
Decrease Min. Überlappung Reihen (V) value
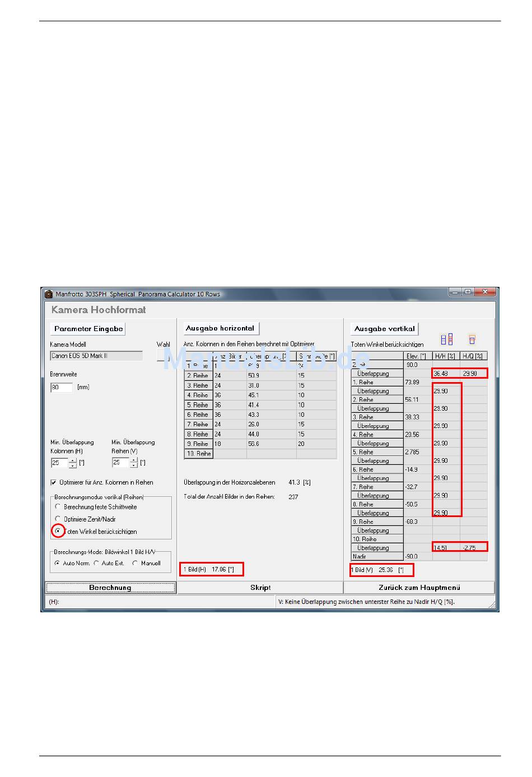point(133,465)
